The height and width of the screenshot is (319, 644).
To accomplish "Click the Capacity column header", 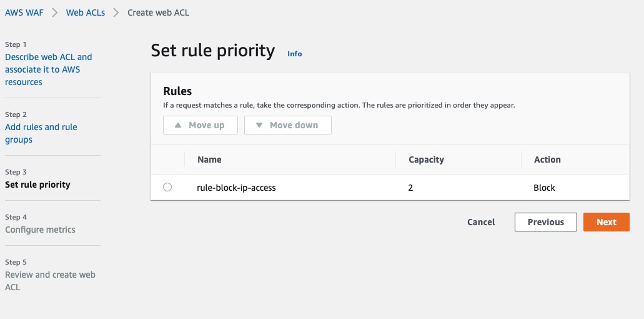I will pos(426,159).
